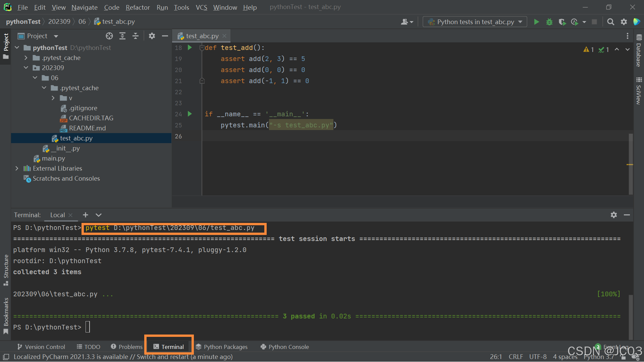The width and height of the screenshot is (644, 362).
Task: Open the user account icon menu
Action: tap(407, 22)
